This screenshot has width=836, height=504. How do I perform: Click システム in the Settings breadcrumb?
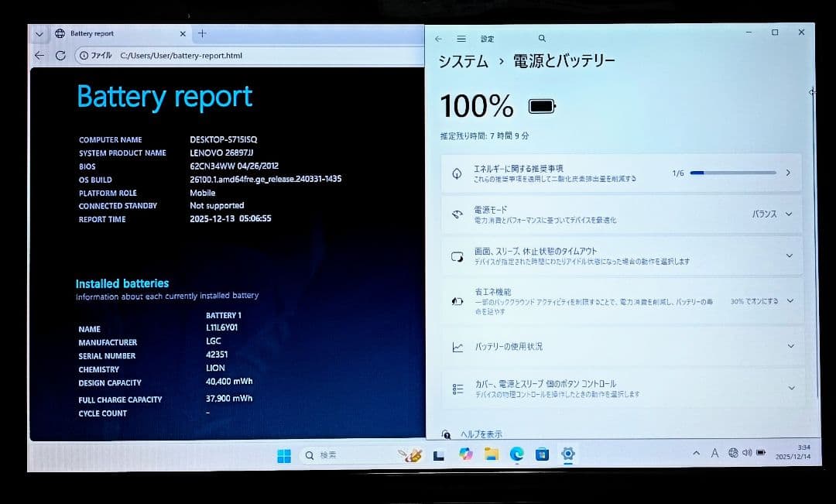(461, 61)
